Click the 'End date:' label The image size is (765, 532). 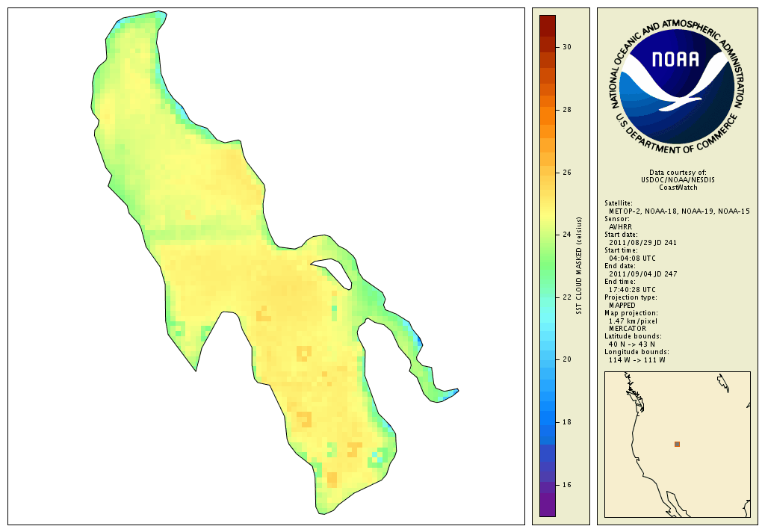tap(619, 266)
